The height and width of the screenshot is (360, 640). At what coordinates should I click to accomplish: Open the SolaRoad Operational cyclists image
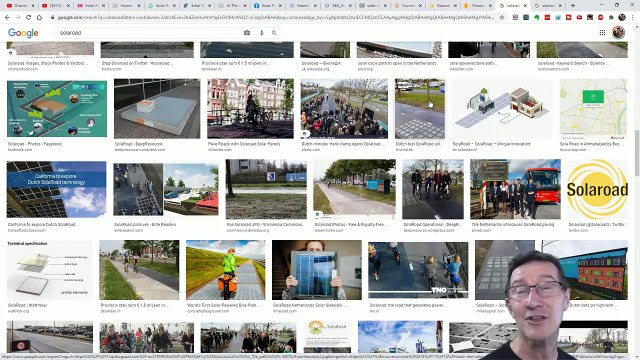pos(433,189)
